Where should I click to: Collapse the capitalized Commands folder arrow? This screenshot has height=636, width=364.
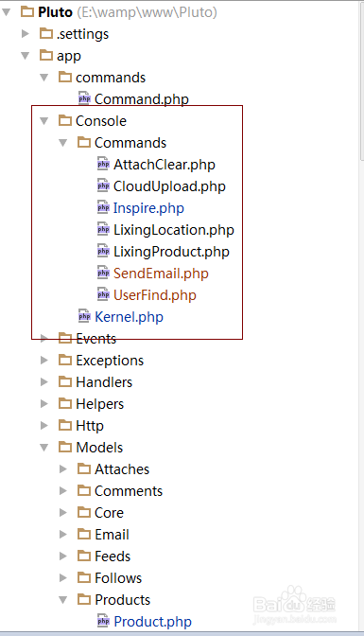(62, 142)
